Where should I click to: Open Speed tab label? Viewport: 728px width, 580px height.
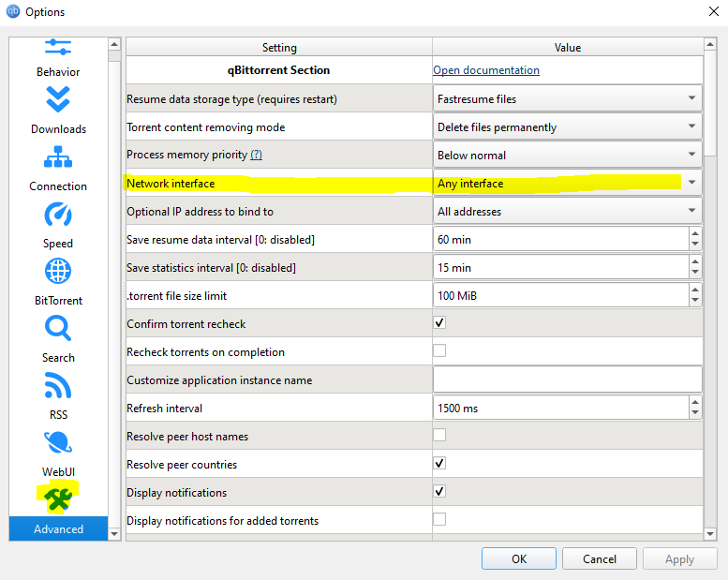(x=58, y=244)
